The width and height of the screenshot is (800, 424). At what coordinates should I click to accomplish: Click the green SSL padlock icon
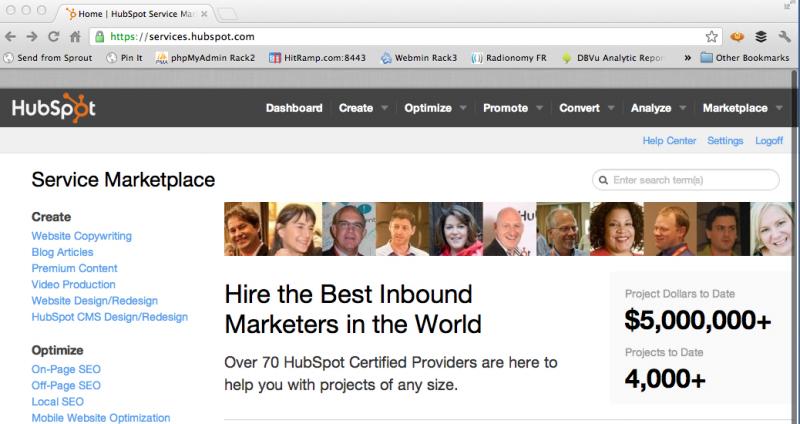point(99,36)
